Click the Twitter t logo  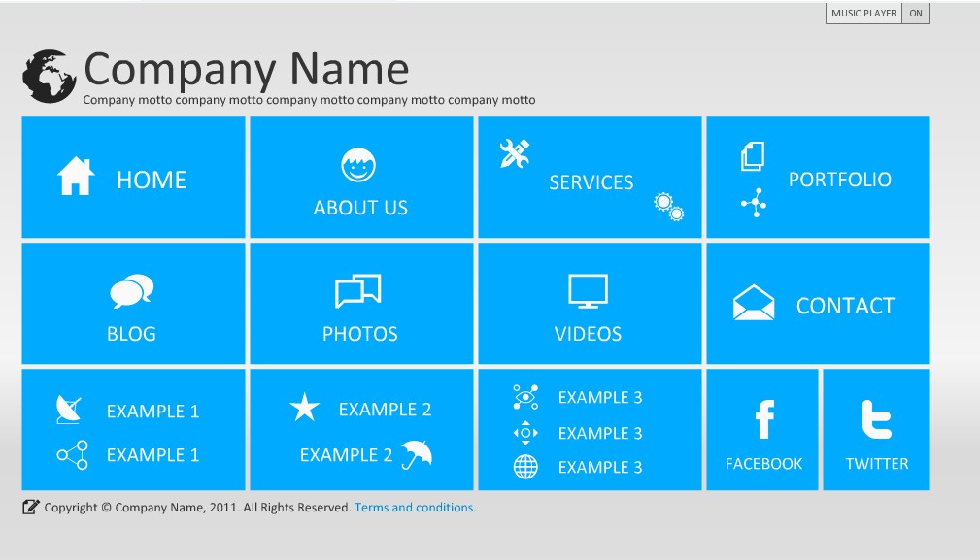pos(876,420)
